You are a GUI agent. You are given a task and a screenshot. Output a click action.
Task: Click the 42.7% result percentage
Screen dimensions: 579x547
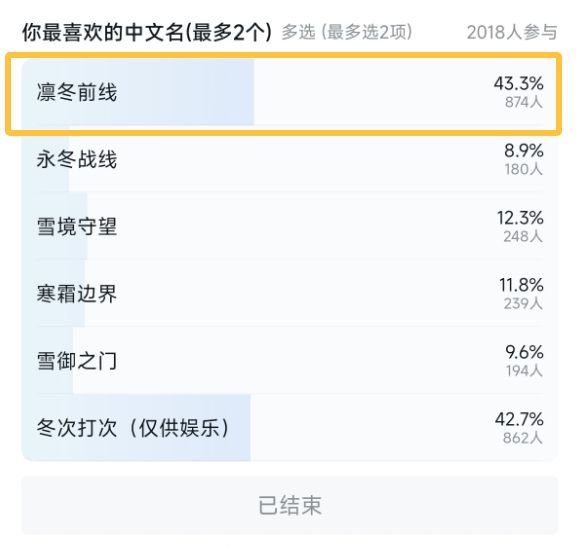pyautogui.click(x=519, y=419)
